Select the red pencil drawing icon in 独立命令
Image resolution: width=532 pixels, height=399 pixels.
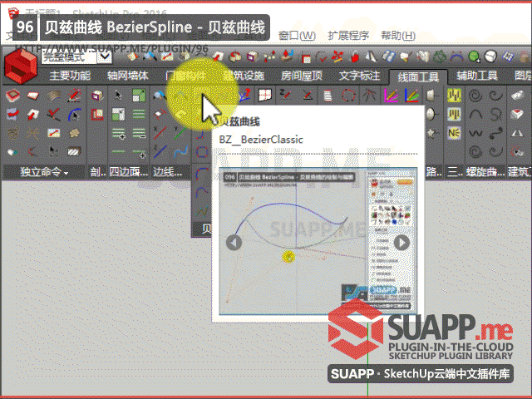point(74,96)
